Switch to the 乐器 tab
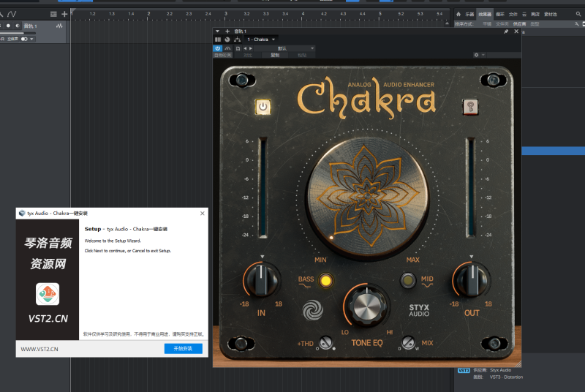Screen dimensions: 585x392 469,14
